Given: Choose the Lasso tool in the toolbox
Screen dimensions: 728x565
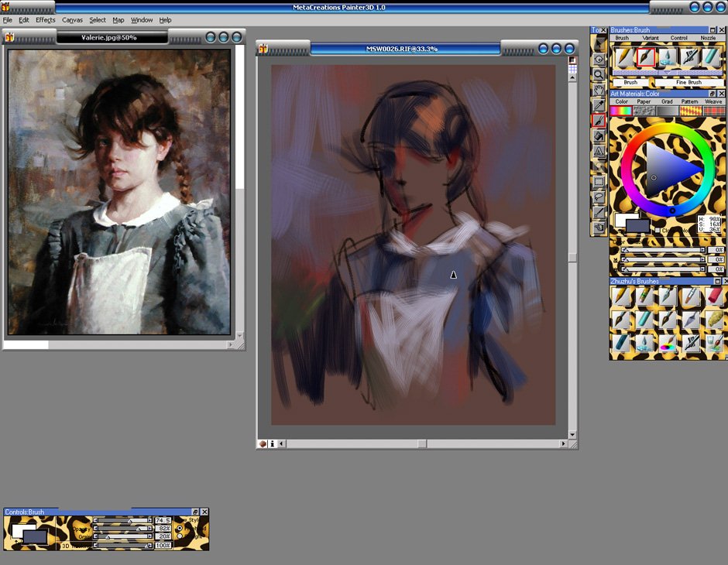Looking at the screenshot, I should click(599, 197).
